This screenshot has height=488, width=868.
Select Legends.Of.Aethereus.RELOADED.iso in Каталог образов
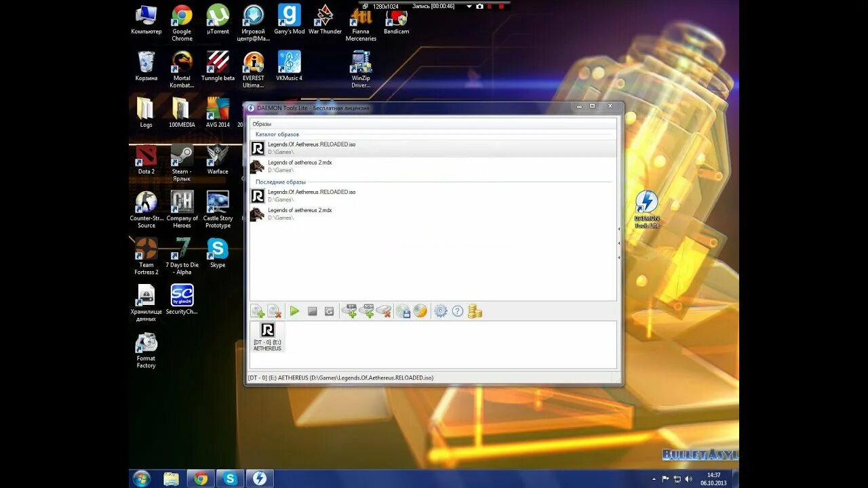pos(433,148)
